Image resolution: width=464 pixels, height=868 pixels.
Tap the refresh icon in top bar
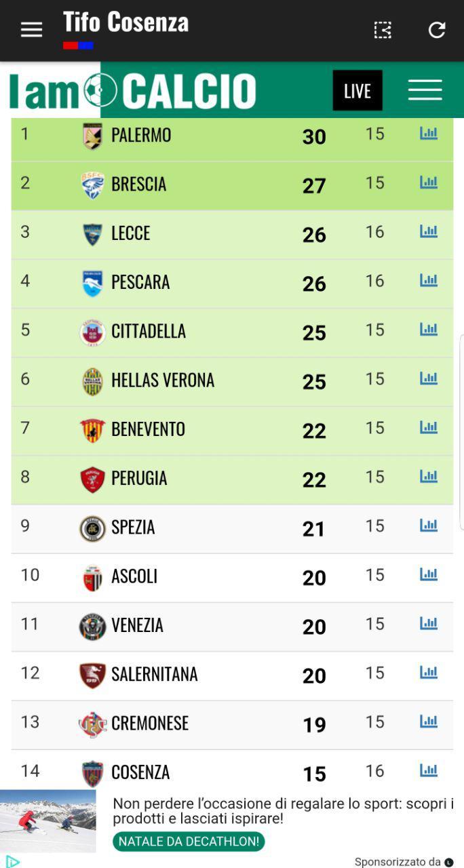coord(437,30)
